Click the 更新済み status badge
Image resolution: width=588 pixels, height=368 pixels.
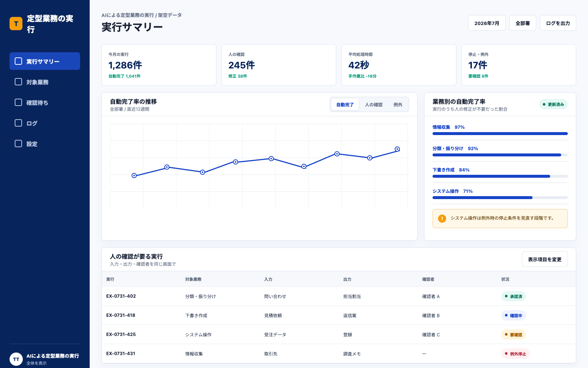553,105
